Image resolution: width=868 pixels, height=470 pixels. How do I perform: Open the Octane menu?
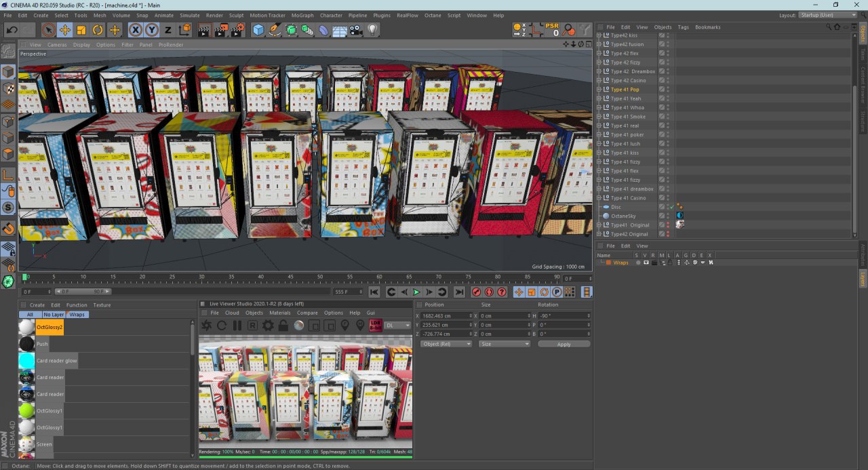pyautogui.click(x=433, y=15)
